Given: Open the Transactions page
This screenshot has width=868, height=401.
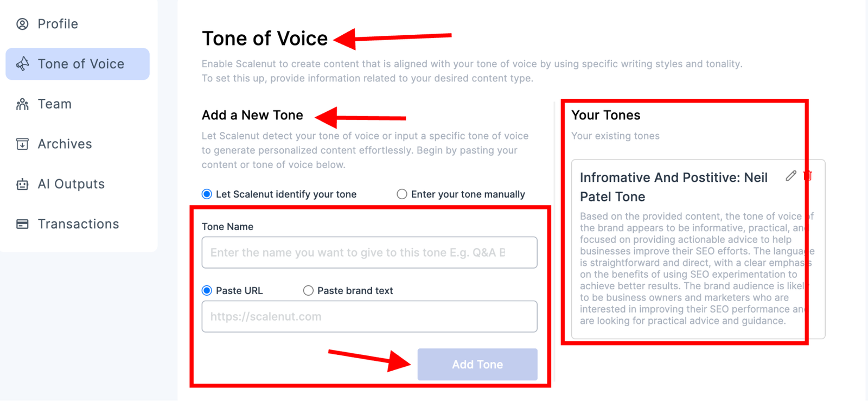Looking at the screenshot, I should [78, 224].
